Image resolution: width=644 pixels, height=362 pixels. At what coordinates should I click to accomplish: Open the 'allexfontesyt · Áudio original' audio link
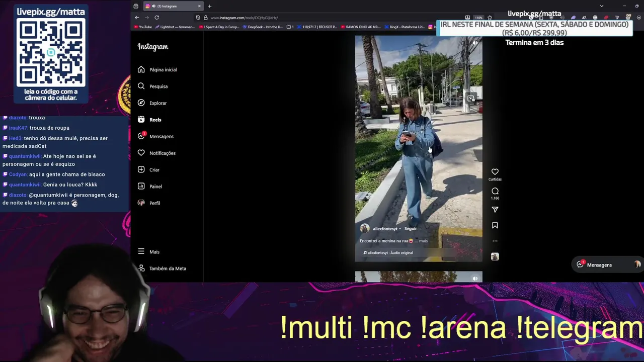(x=388, y=253)
